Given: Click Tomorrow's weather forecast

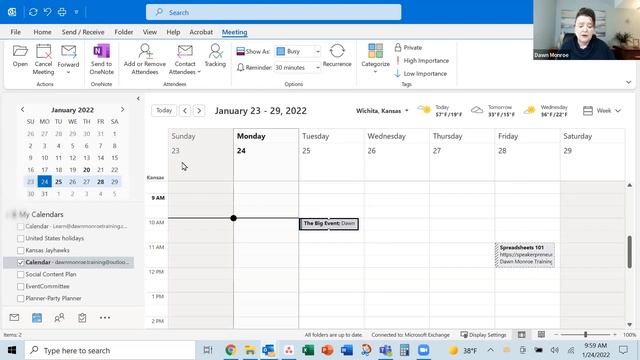Looking at the screenshot, I should point(493,111).
